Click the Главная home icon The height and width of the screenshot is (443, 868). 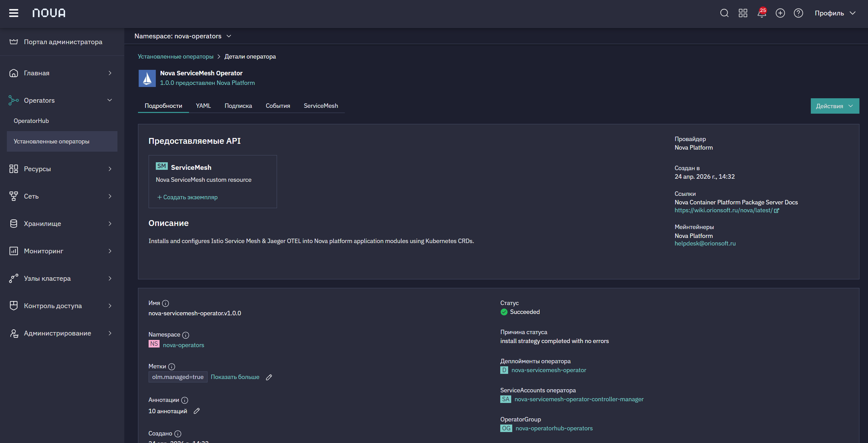14,73
